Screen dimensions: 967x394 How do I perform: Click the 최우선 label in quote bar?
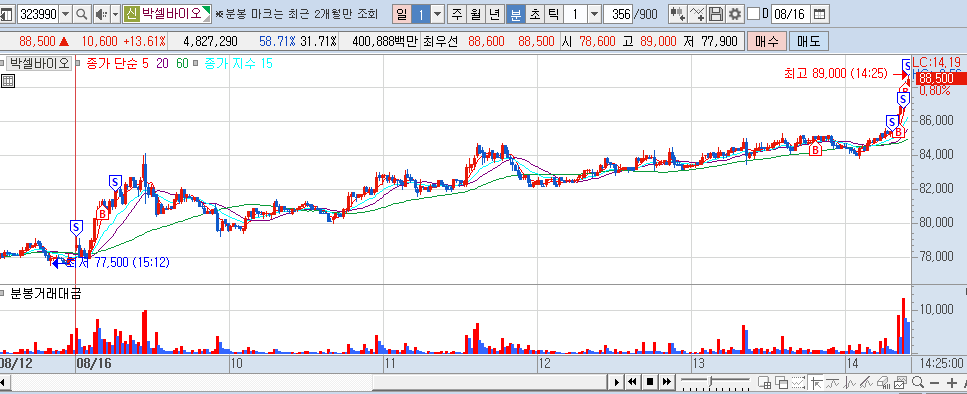441,42
